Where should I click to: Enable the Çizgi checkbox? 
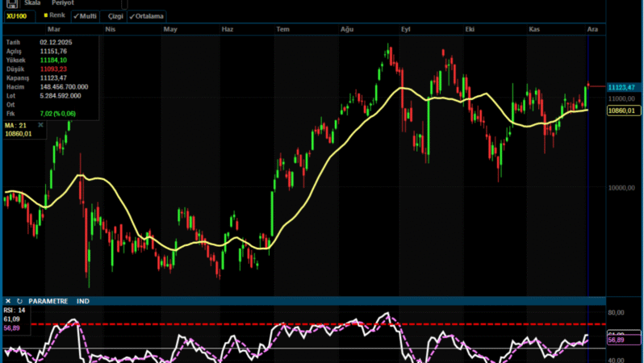[x=111, y=15]
